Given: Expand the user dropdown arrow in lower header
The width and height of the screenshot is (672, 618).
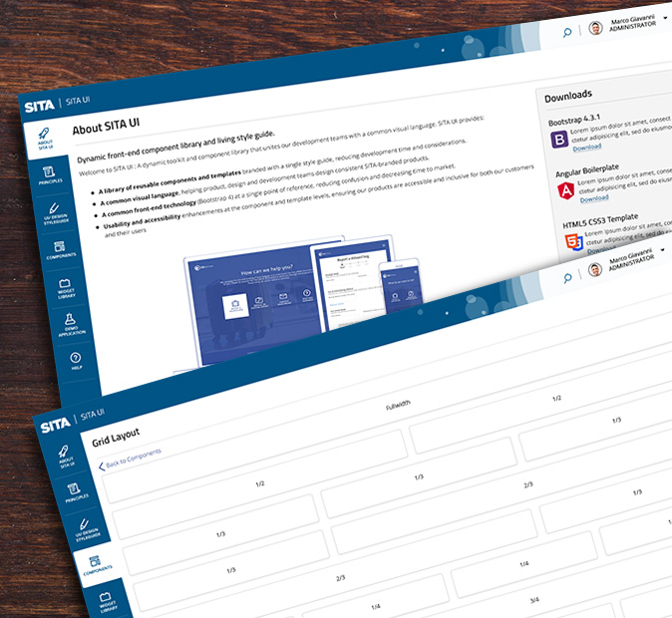Looking at the screenshot, I should [664, 258].
